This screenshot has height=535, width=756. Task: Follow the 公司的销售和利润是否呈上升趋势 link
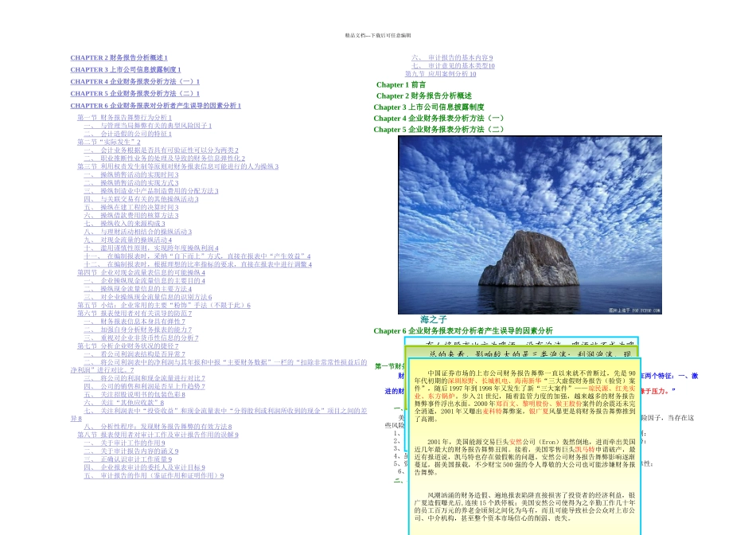coord(144,386)
